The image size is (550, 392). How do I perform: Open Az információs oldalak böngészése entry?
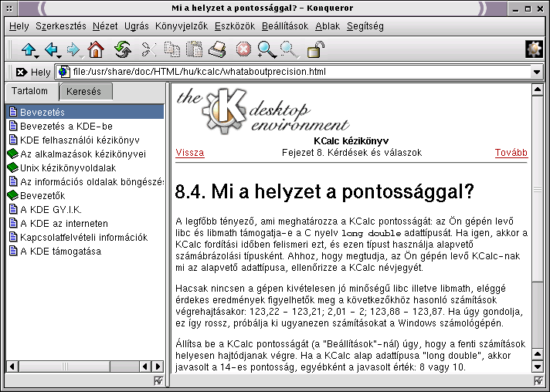pyautogui.click(x=86, y=182)
